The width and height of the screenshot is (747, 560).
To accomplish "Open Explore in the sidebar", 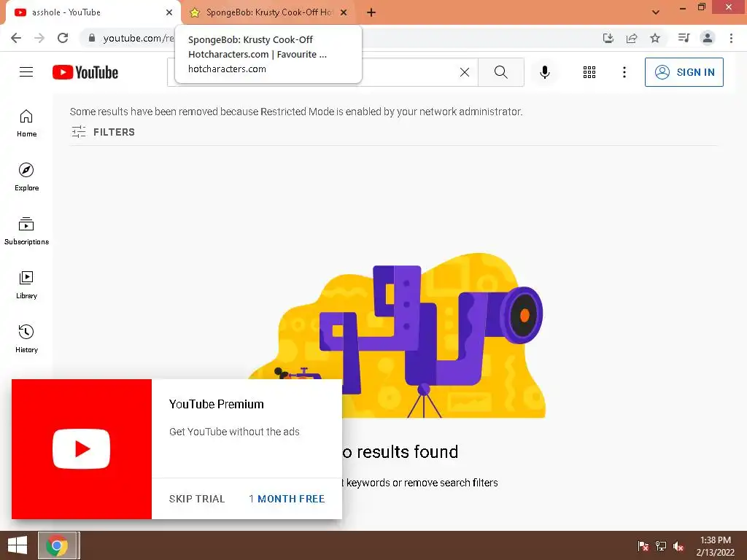I will click(x=27, y=177).
